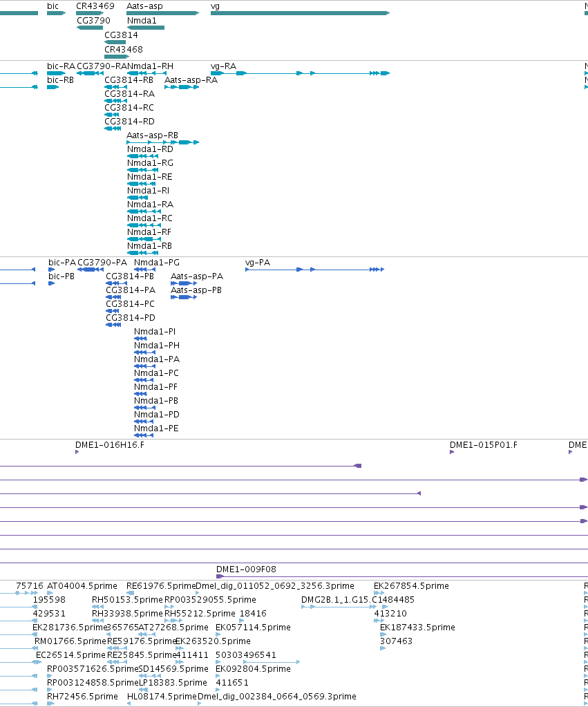
Task: Select the CG3814-PB protein
Action: [116, 283]
